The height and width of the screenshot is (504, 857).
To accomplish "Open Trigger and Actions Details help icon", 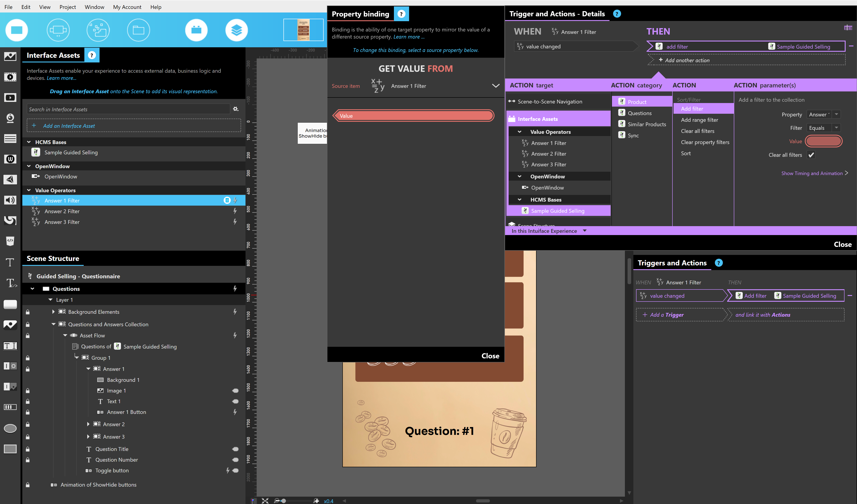I will tap(617, 14).
